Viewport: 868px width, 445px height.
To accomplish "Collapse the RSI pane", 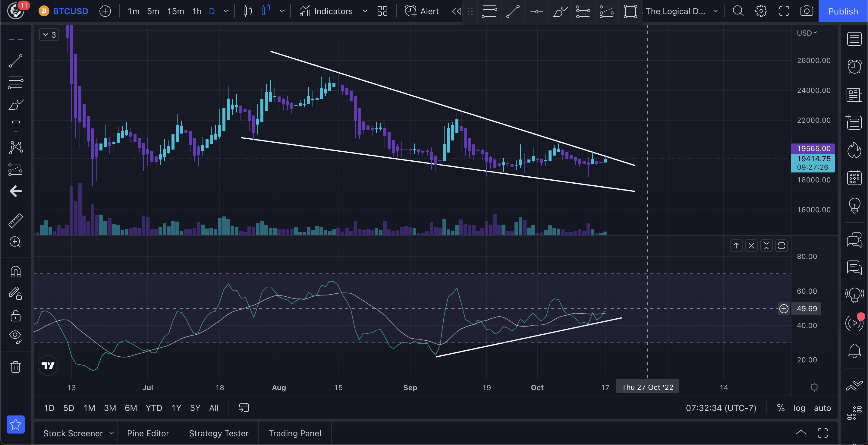I will point(766,246).
